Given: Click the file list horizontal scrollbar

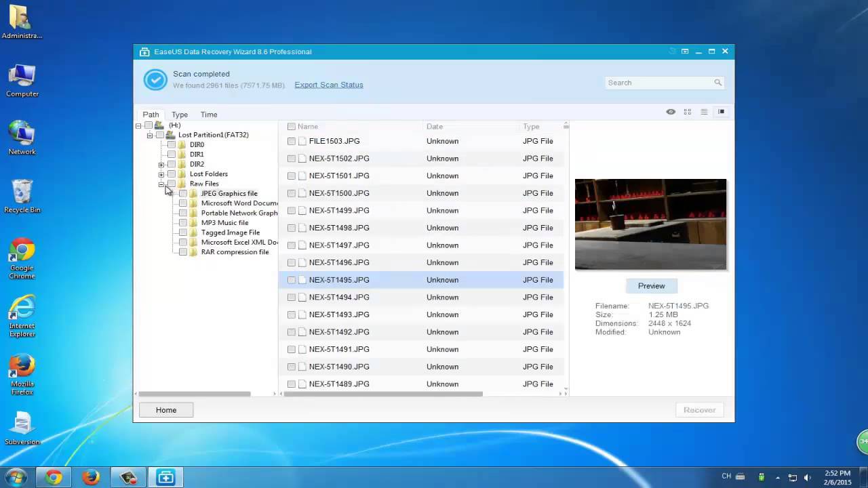Looking at the screenshot, I should (x=383, y=394).
